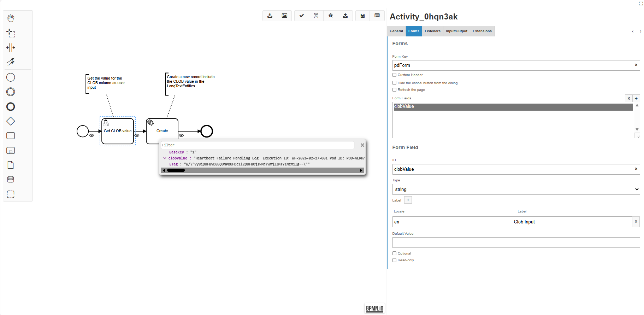Switch to the Extensions tab
644x315 pixels.
(x=482, y=31)
